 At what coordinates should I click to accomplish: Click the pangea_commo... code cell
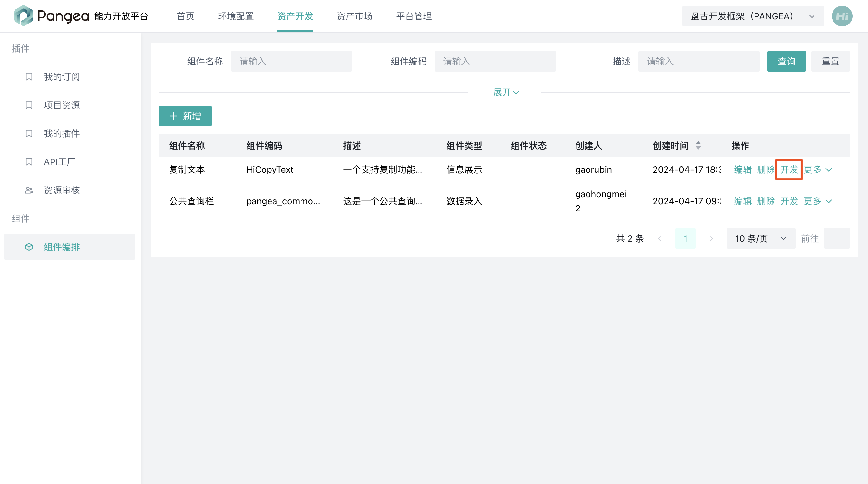[x=283, y=201]
